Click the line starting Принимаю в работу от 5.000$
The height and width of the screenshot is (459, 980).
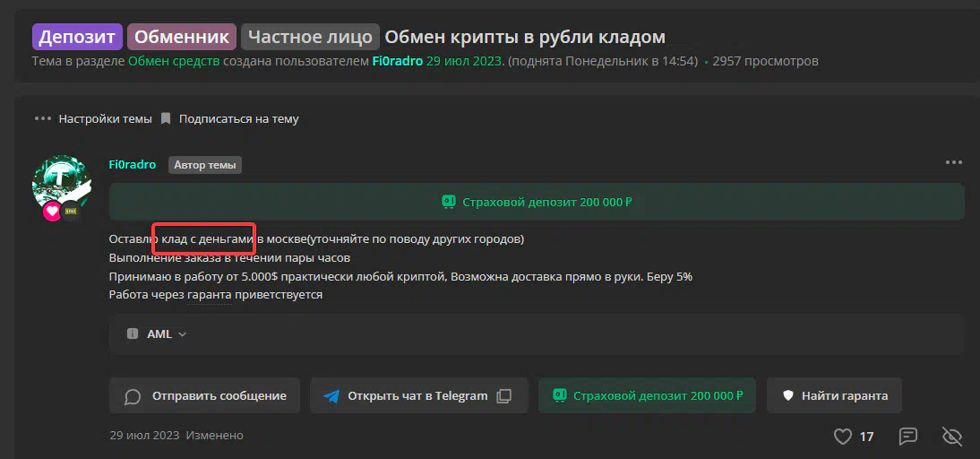pyautogui.click(x=400, y=276)
